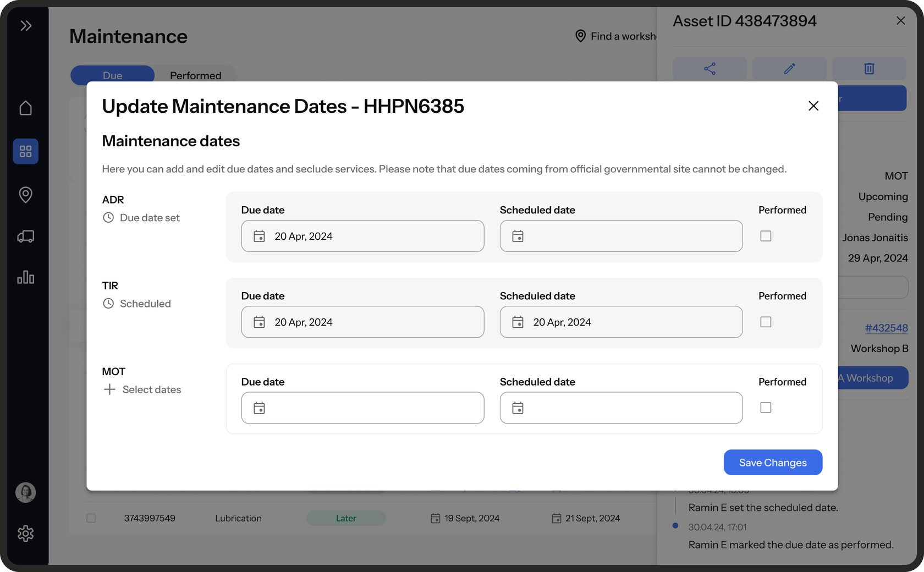Open settings gear in sidebar
The height and width of the screenshot is (572, 924).
point(26,533)
